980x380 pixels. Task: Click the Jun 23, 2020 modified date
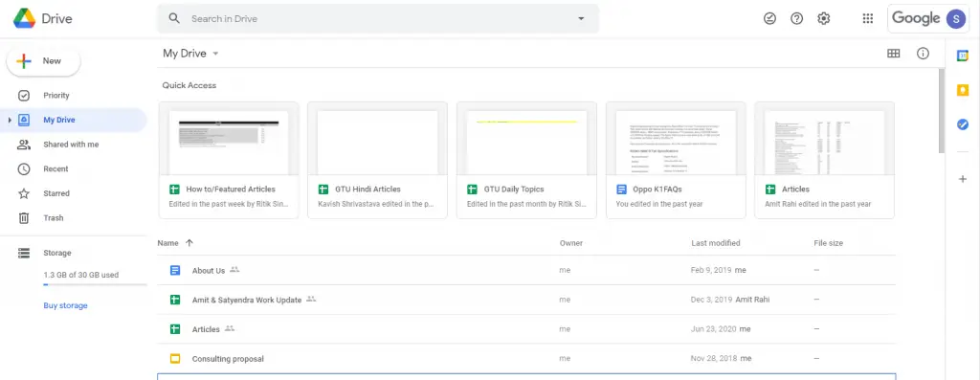(x=714, y=329)
